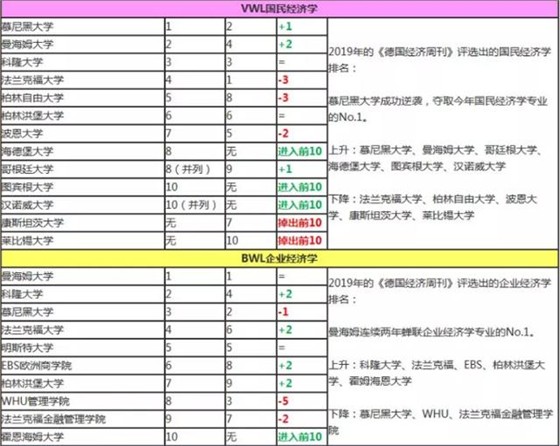This screenshot has height=446, width=560.
Task: Click the EBS欧洲商学院 name cell
Action: click(x=83, y=365)
